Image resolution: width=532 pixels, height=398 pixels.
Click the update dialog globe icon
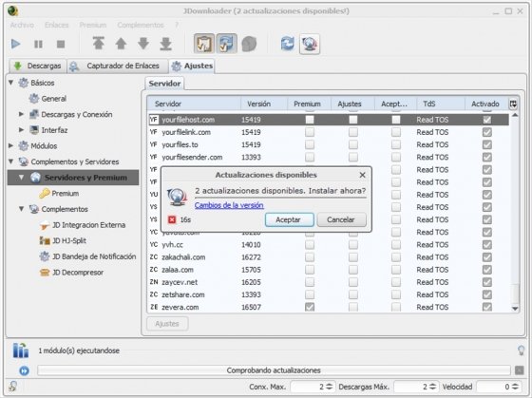177,198
